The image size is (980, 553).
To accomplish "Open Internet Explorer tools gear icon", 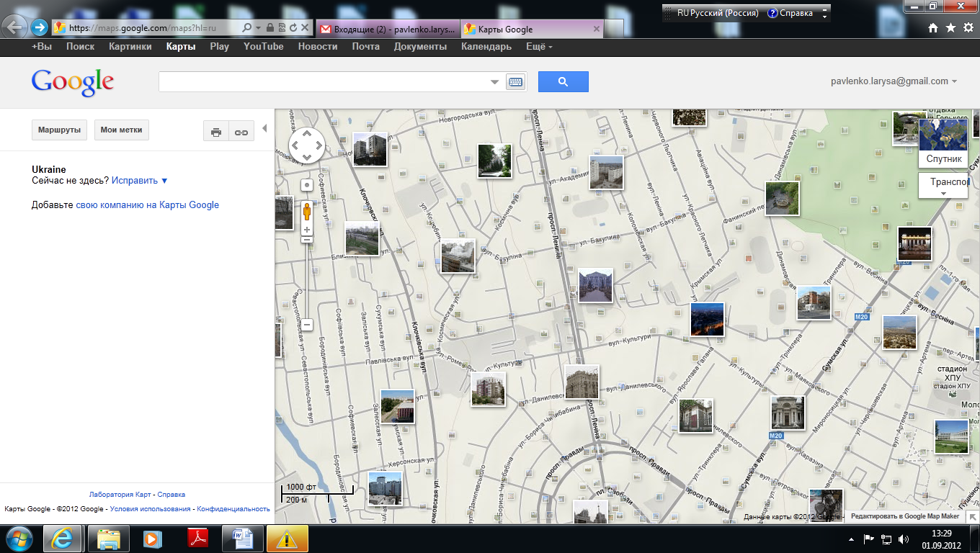I will pos(968,28).
